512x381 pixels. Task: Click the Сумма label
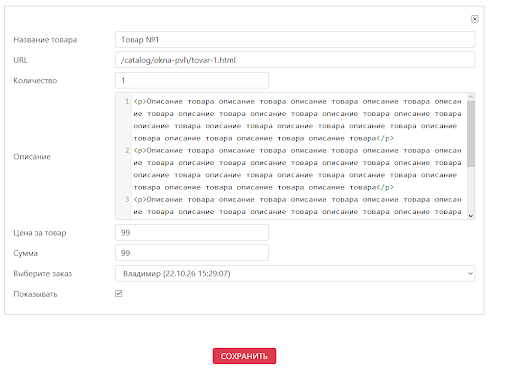(x=25, y=253)
